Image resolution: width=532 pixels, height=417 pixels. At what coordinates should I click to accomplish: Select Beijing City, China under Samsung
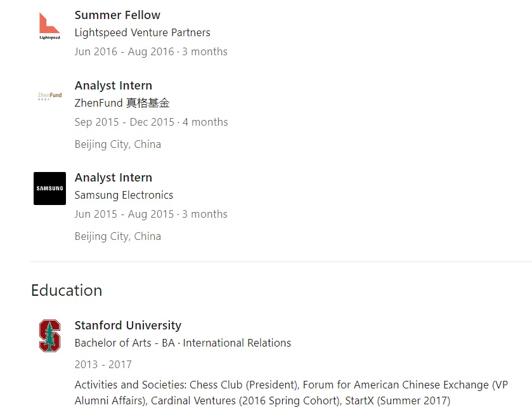coord(118,236)
